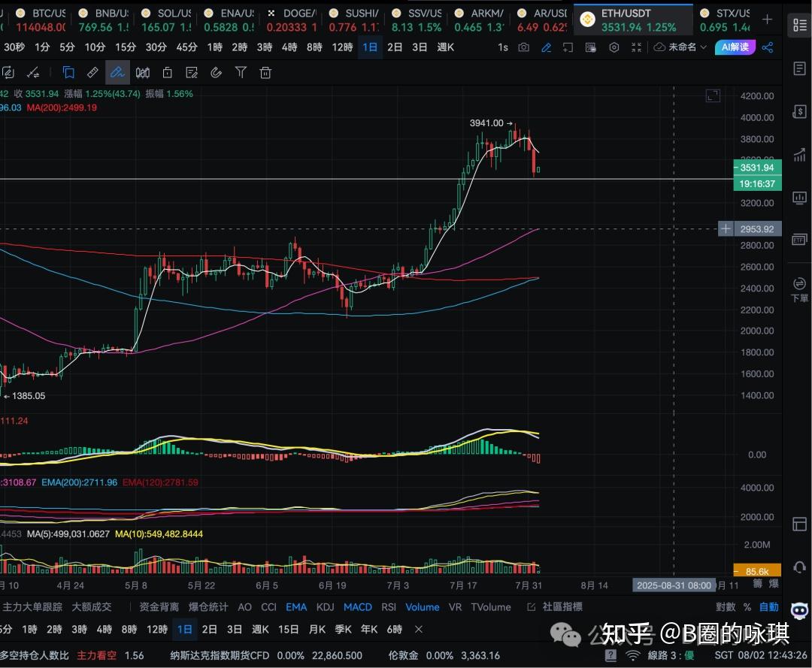812x668 pixels.
Task: Open the screenshot camera tool
Action: point(523,47)
